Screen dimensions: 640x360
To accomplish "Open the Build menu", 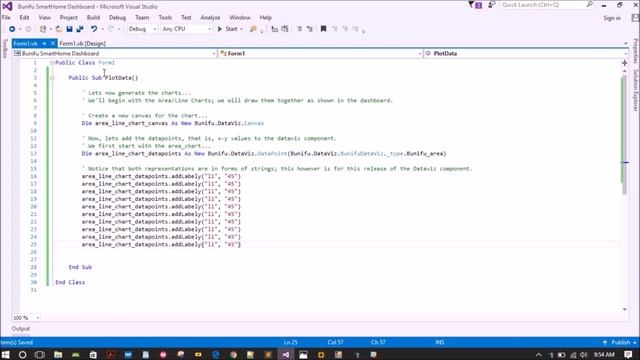I will click(93, 18).
